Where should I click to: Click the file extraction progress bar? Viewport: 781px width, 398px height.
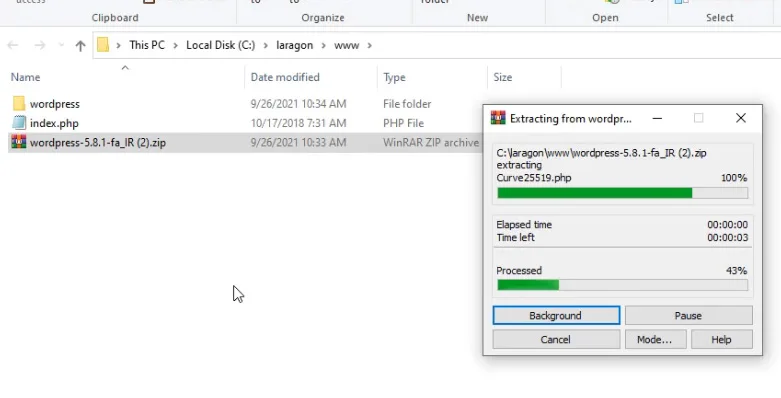tap(623, 193)
